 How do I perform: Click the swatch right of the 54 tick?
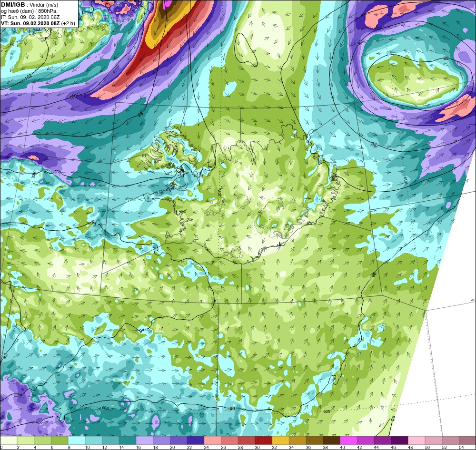[467, 441]
